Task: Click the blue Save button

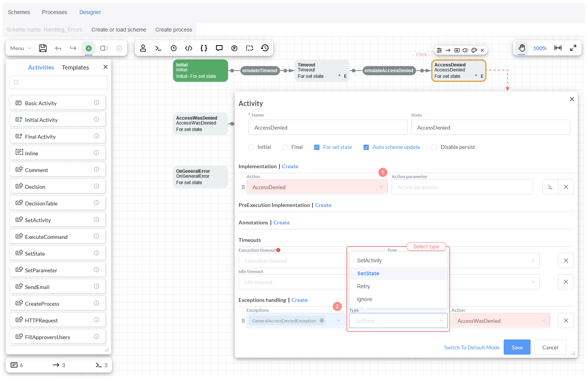Action: click(x=517, y=347)
